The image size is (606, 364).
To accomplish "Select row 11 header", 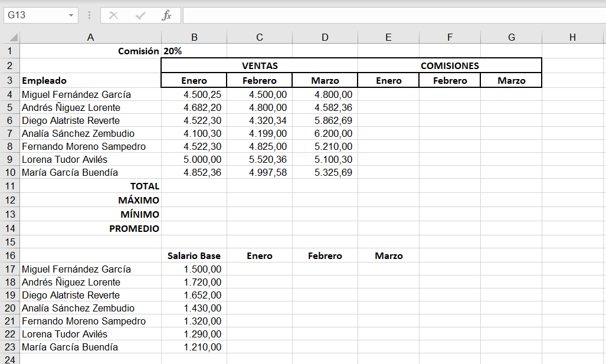I will [x=9, y=186].
